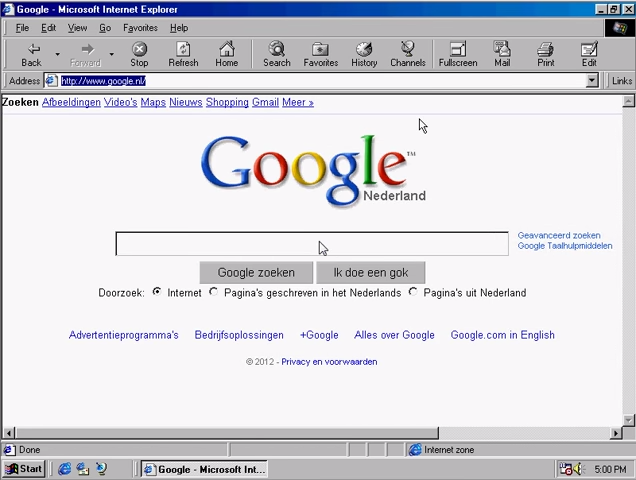Open the Edit menu

pos(48,28)
